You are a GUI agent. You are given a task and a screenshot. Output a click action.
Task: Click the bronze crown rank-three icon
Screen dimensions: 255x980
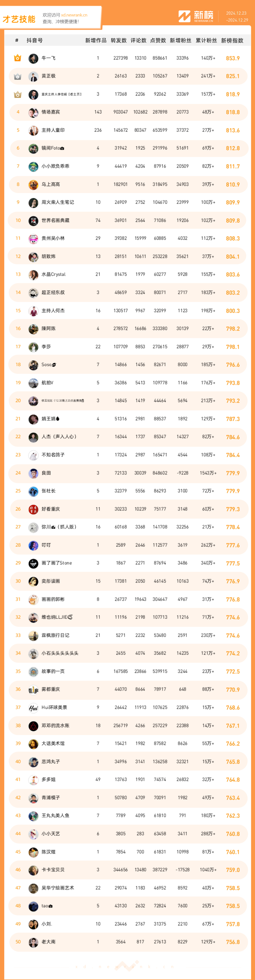pyautogui.click(x=17, y=94)
